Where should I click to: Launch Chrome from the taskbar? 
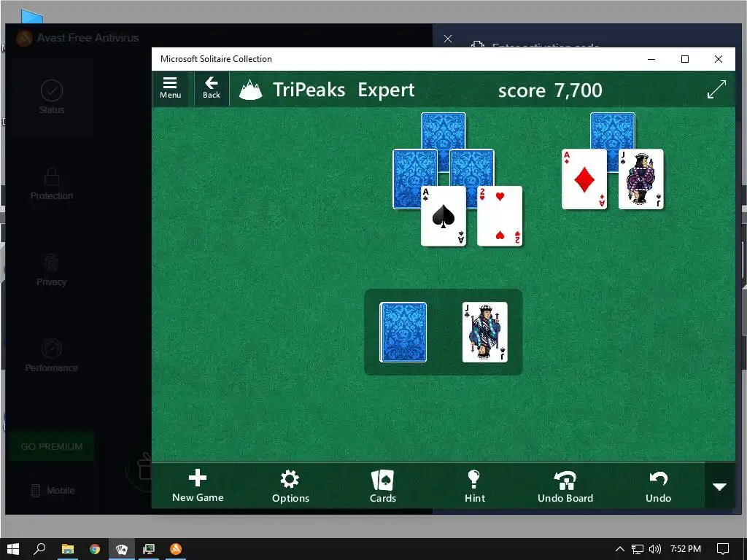pos(95,549)
